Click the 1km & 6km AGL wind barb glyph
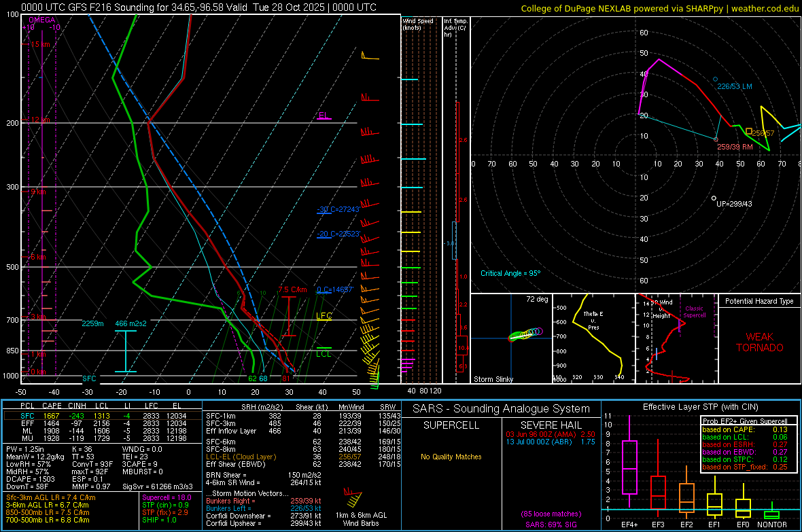Screen dimensions: 802x532 pos(354,497)
